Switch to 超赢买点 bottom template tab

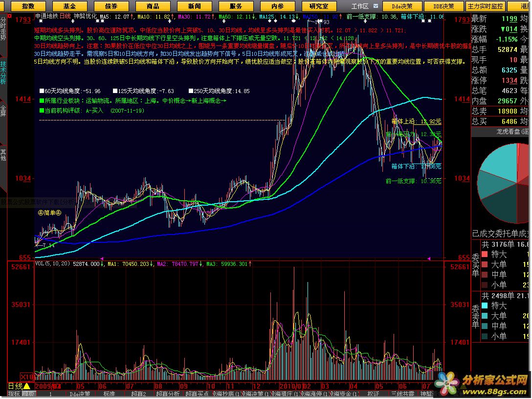(x=197, y=394)
